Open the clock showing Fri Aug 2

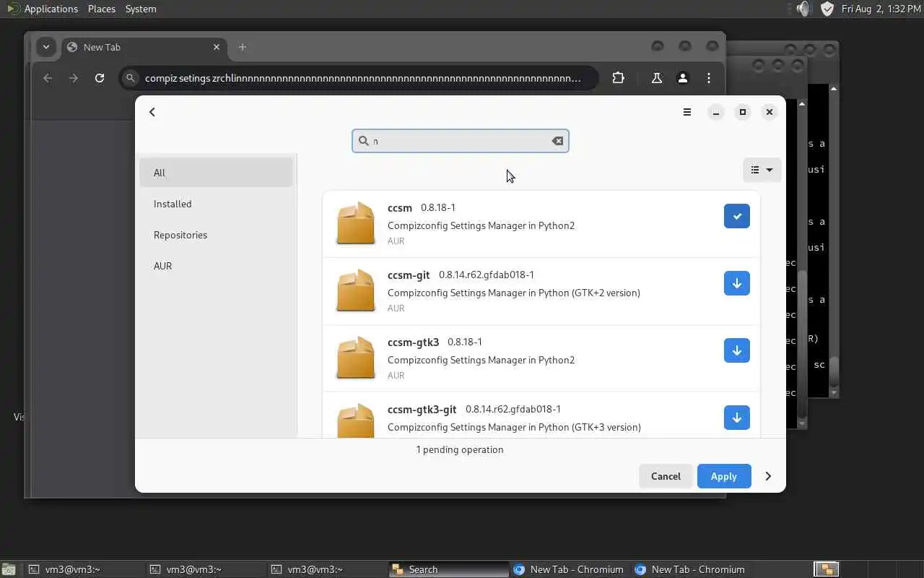pyautogui.click(x=881, y=9)
